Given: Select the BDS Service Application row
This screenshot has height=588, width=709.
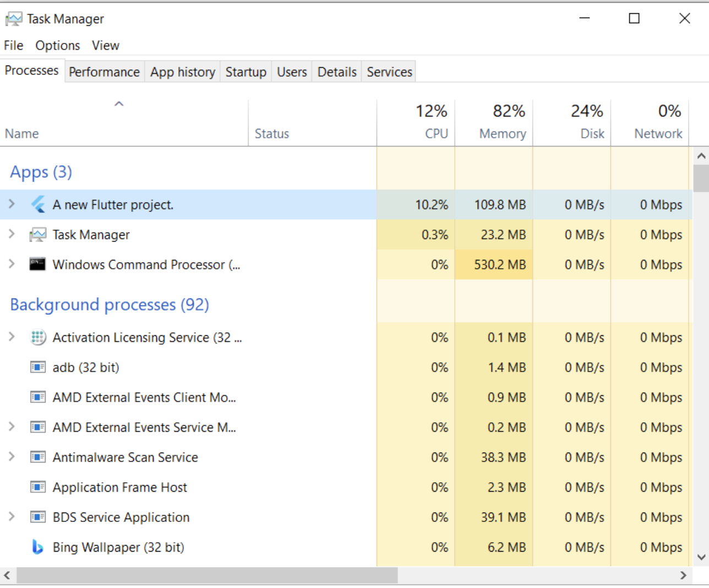Looking at the screenshot, I should (165, 517).
